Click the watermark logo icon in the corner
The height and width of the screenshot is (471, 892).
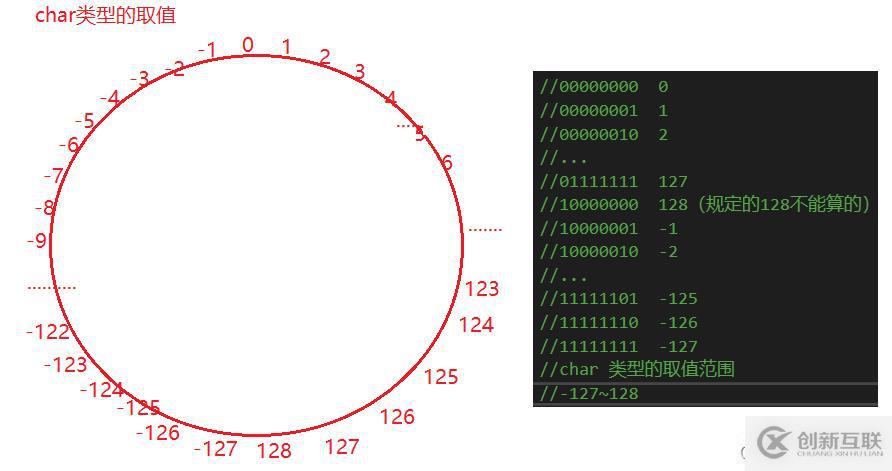(773, 442)
